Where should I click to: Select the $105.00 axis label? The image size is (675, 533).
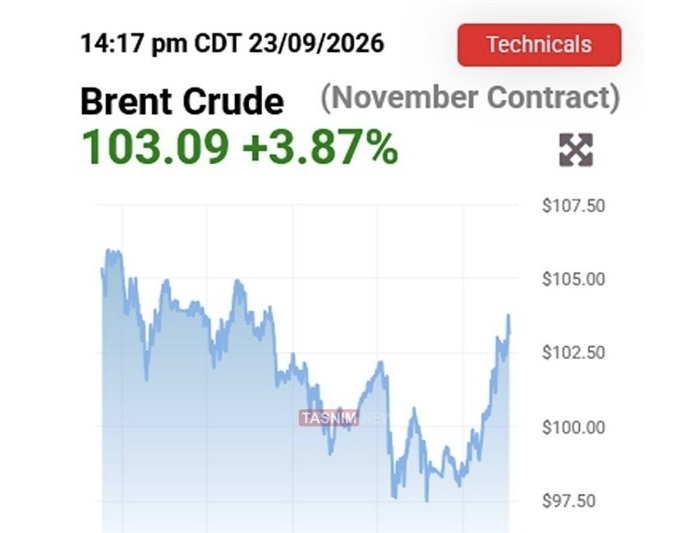coord(573,279)
